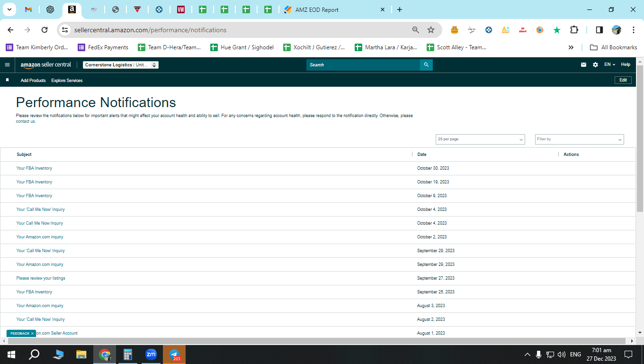
Task: Click the magnifier search button in Seller Central
Action: point(426,65)
